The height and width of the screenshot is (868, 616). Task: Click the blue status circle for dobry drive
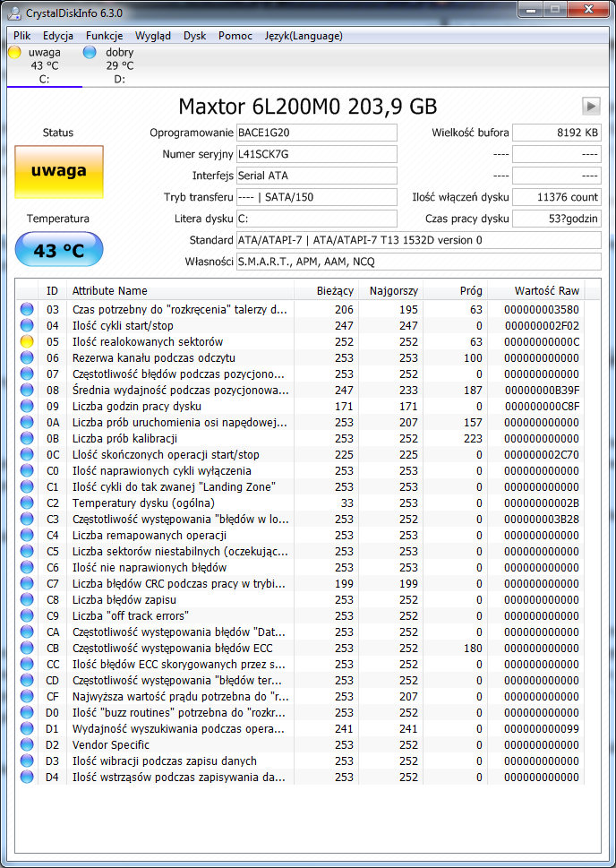point(90,53)
